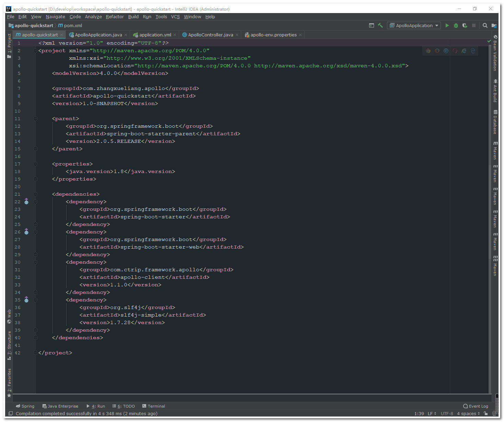Change the LF line separator setting
The image size is (504, 422).
pyautogui.click(x=432, y=413)
